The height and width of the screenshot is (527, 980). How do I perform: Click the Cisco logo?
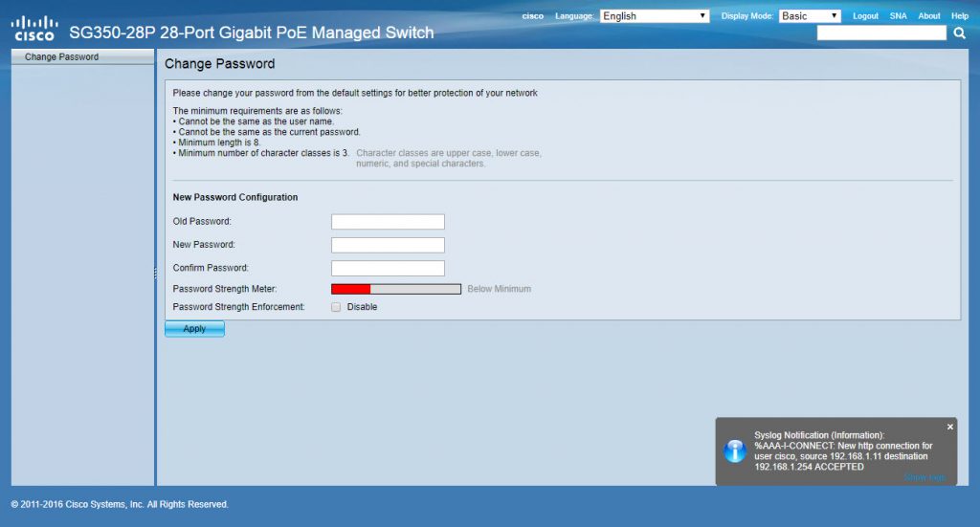(x=34, y=29)
